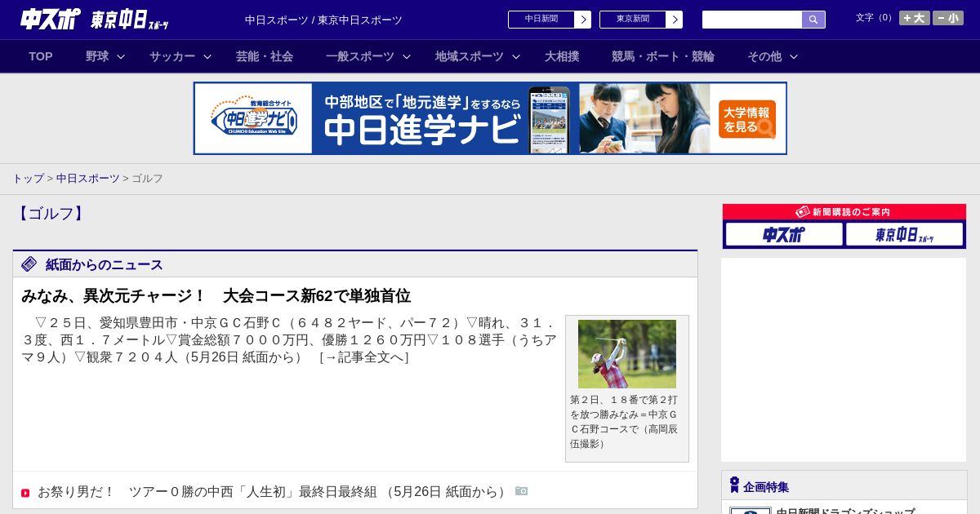This screenshot has height=514, width=980.
Task: Click the 新聞購読のご案内 header
Action: tap(844, 212)
